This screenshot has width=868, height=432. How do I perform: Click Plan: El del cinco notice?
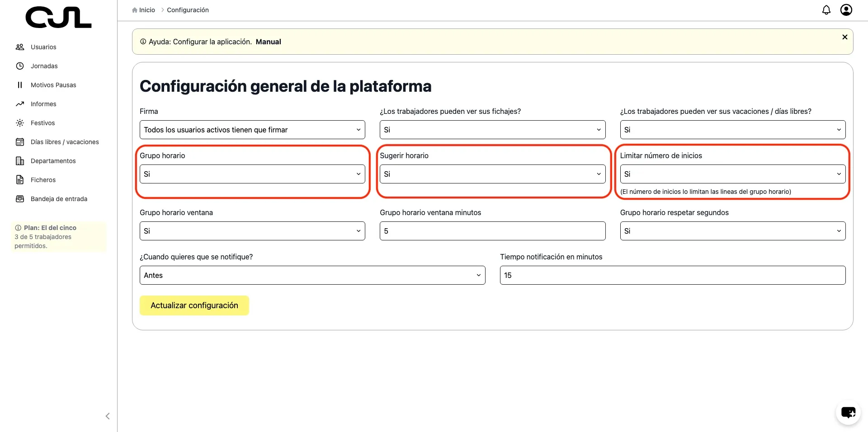click(58, 237)
